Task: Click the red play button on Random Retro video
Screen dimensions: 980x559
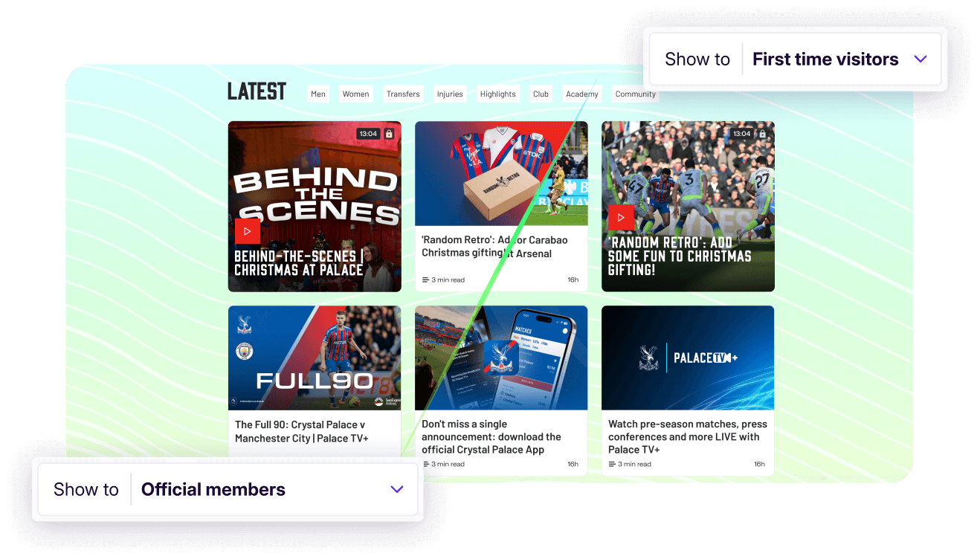Action: [621, 218]
